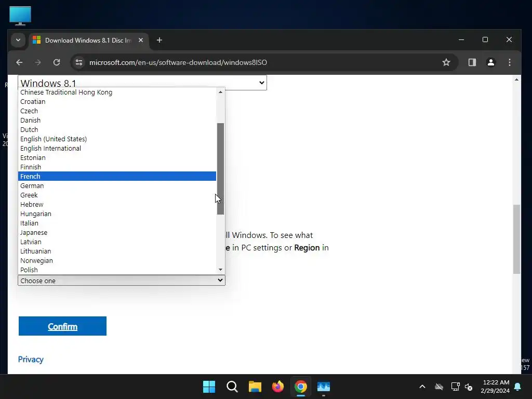Choose Hungarian option

pos(117,214)
